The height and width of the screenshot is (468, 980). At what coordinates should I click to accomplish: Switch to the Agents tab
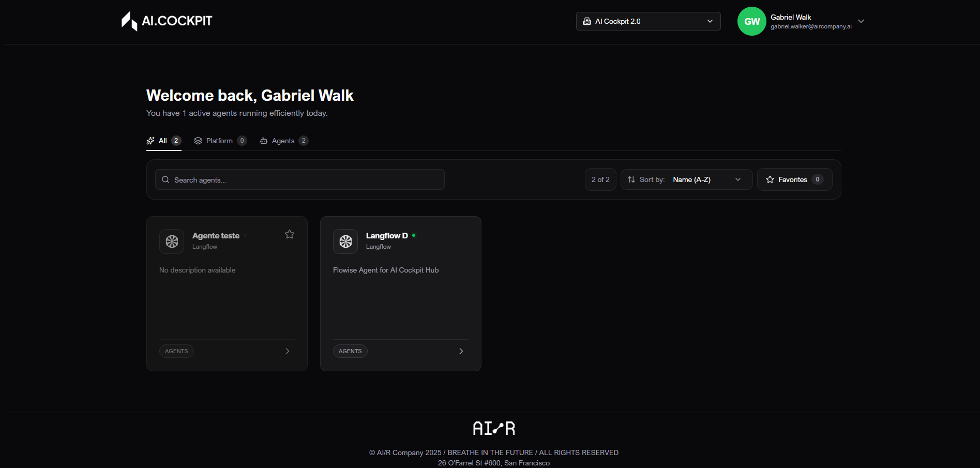pos(283,141)
